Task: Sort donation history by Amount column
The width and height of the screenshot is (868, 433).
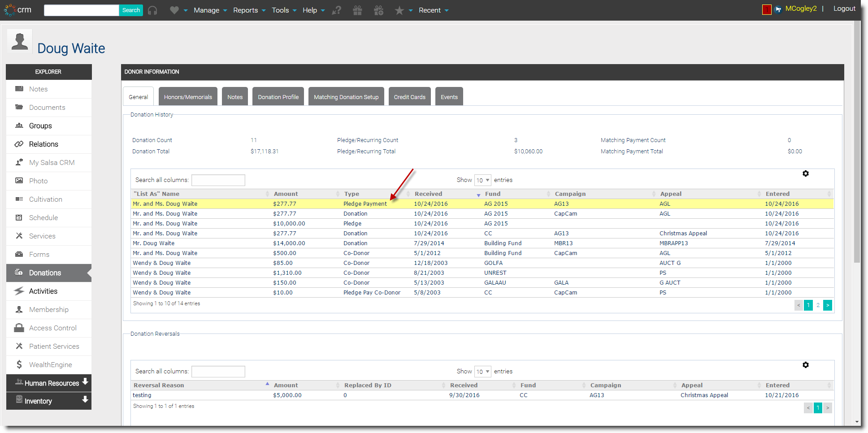Action: click(x=306, y=194)
